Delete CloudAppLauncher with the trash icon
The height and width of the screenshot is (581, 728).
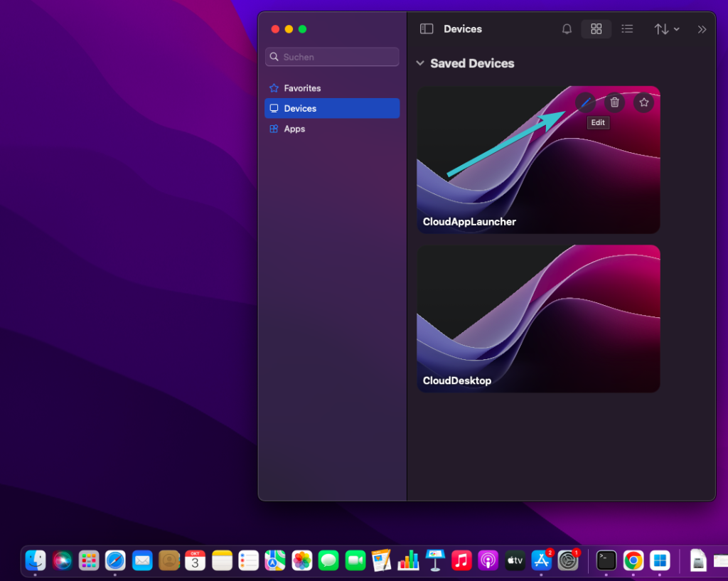[614, 102]
